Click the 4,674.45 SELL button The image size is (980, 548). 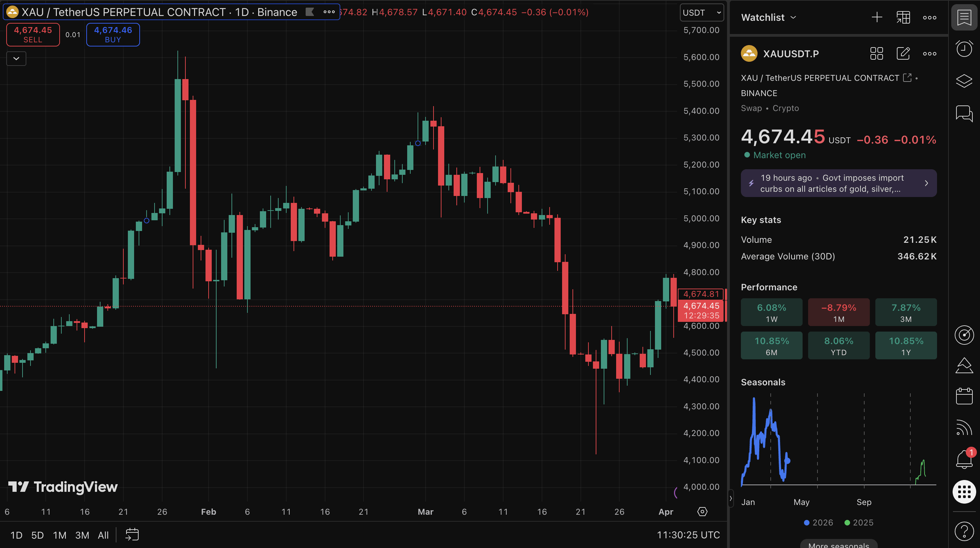coord(33,35)
